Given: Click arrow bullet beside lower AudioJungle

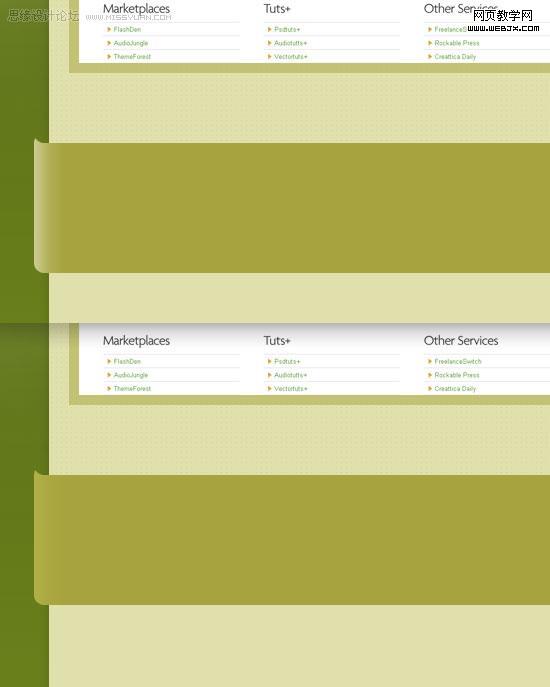Looking at the screenshot, I should pyautogui.click(x=109, y=375).
